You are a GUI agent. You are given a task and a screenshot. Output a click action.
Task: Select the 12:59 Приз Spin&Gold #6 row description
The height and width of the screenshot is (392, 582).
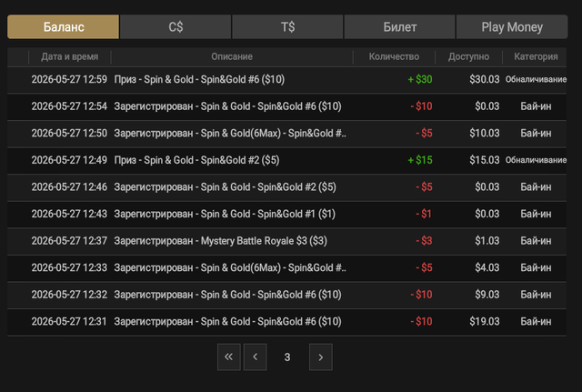tap(199, 79)
